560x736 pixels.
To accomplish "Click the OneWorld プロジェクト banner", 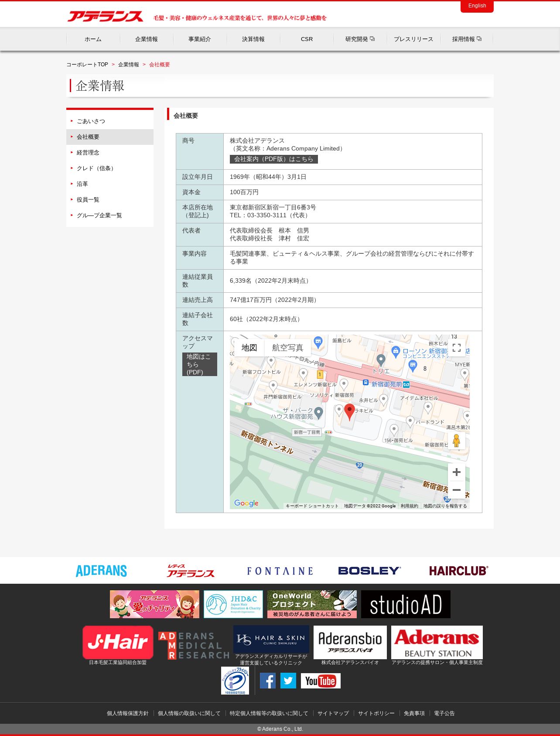I will coord(312,604).
